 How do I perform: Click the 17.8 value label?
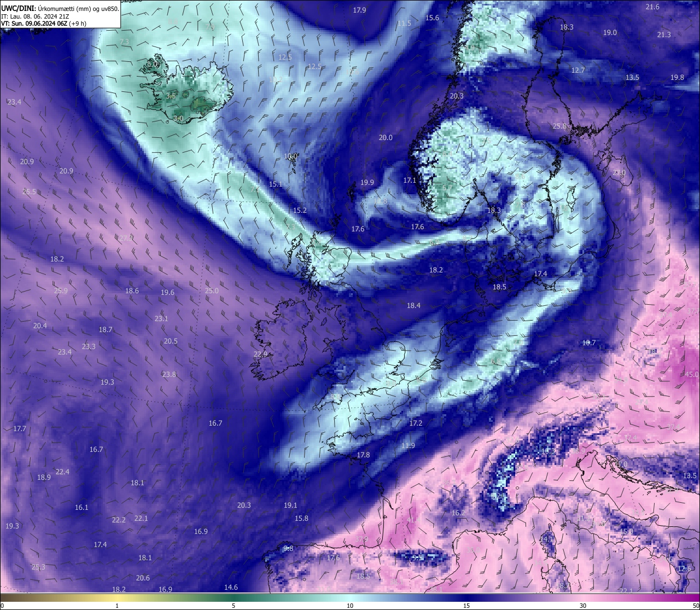click(363, 455)
